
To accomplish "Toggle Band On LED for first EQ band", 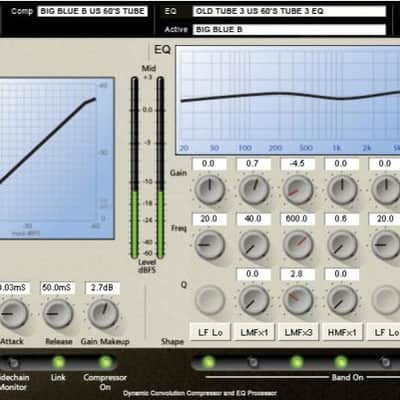I will pyautogui.click(x=208, y=362).
